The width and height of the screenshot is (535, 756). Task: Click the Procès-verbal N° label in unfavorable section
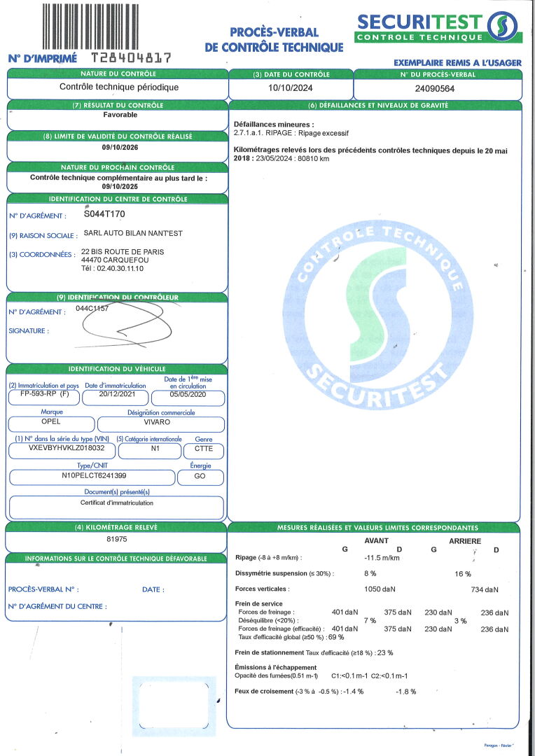click(43, 589)
